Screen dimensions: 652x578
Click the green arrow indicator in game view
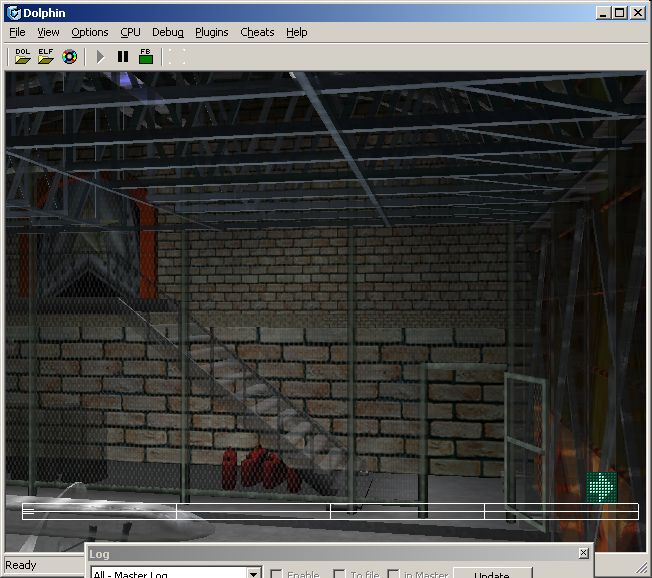tap(600, 487)
